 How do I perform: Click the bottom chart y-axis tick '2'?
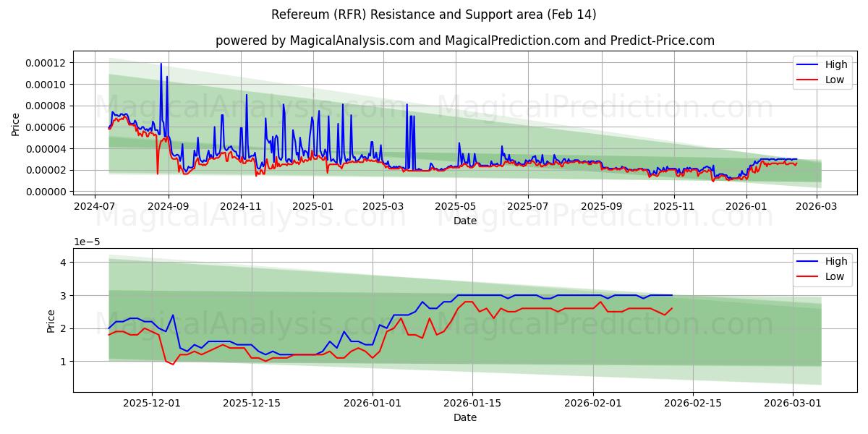(x=64, y=328)
